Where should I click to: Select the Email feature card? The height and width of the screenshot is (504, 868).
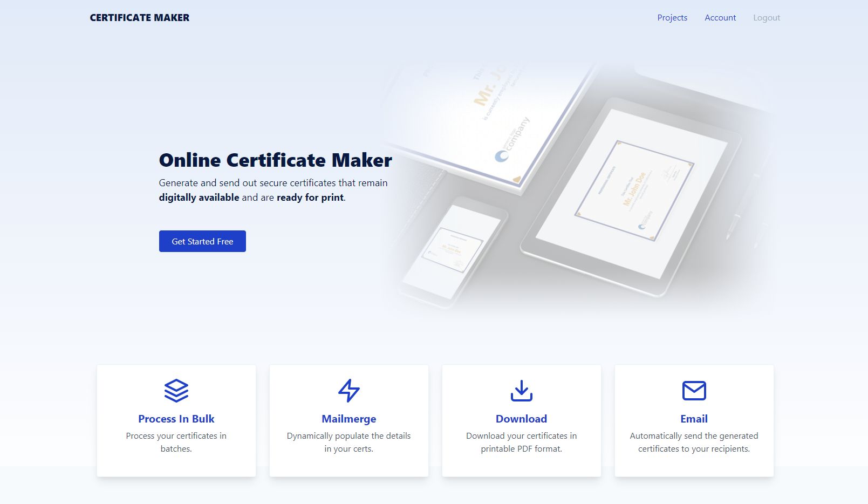[694, 421]
